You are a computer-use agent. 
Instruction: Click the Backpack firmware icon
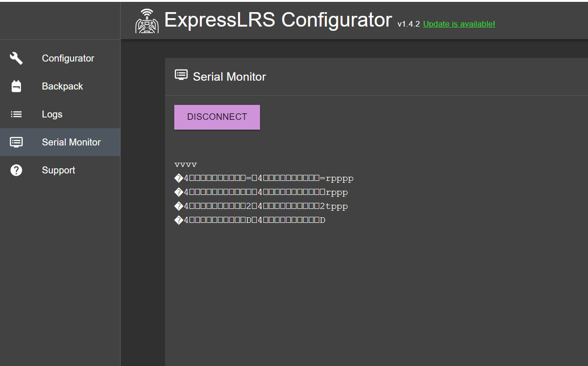(x=16, y=86)
